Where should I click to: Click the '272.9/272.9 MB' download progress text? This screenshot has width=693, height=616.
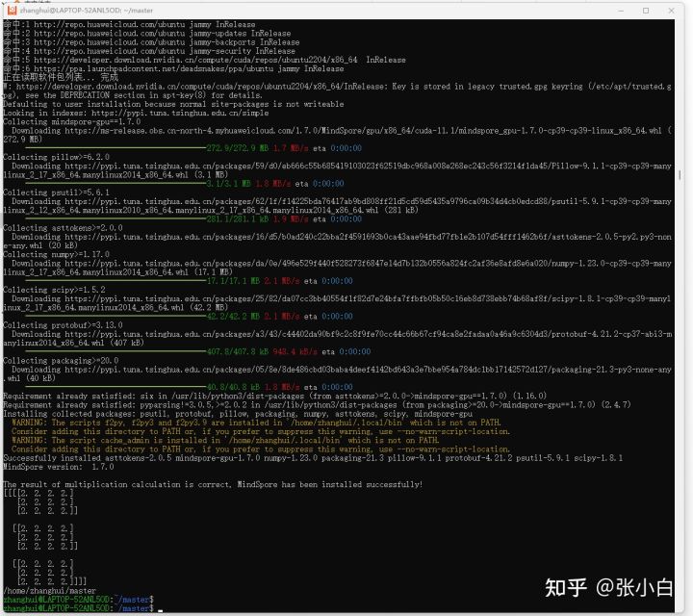(238, 148)
